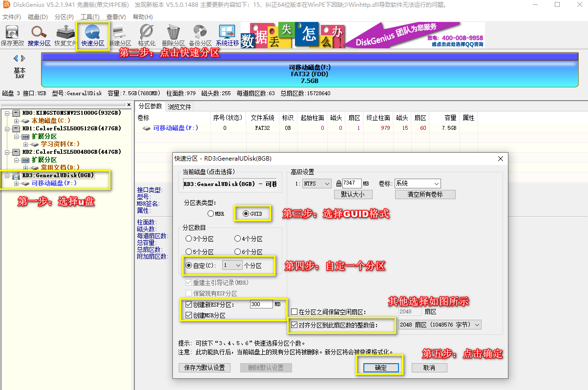
Task: Expand the 学习资料(E:) tree node
Action: coord(26,144)
